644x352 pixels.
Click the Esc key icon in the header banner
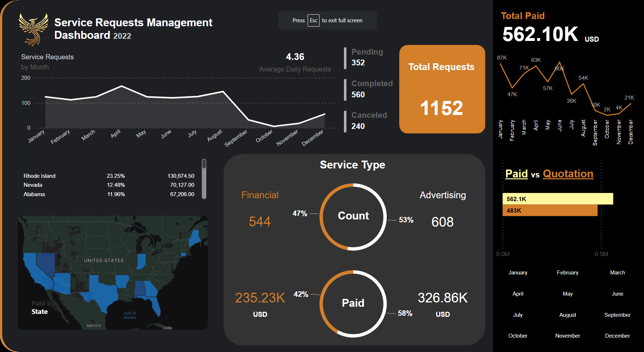pyautogui.click(x=313, y=20)
